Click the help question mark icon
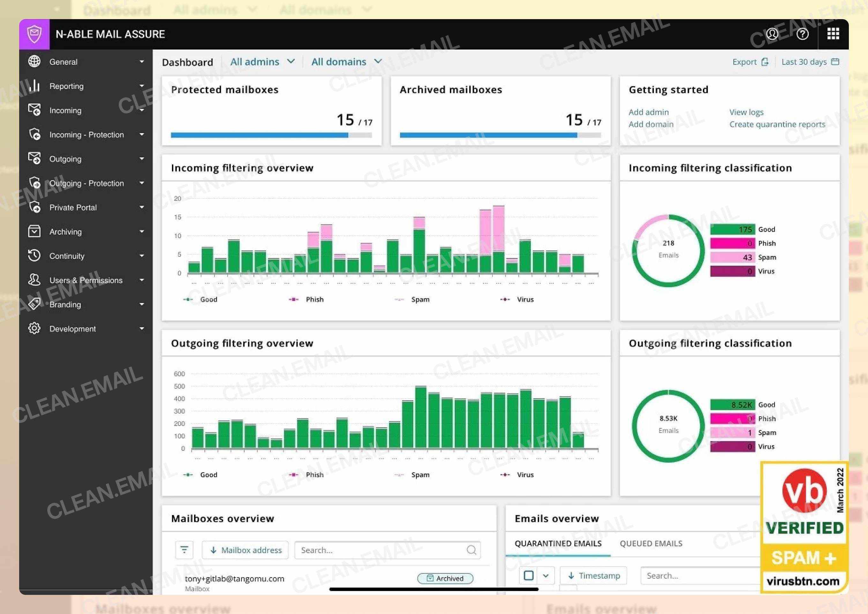 click(x=802, y=34)
